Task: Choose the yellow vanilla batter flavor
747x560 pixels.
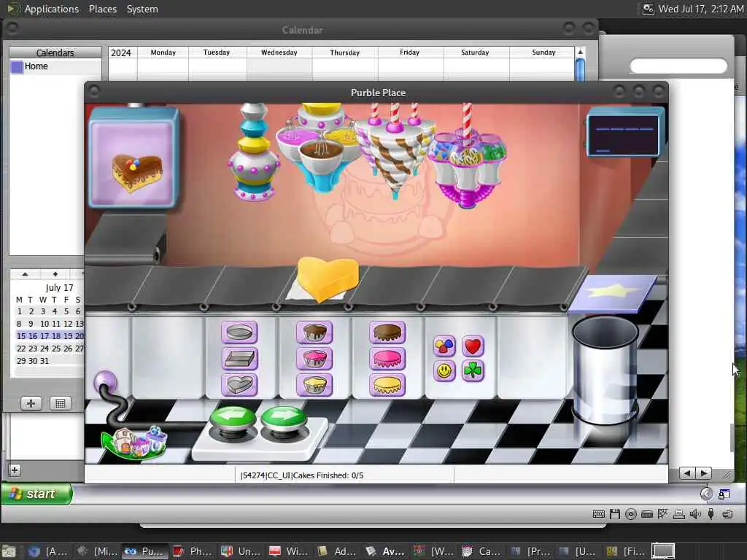Action: click(x=314, y=385)
